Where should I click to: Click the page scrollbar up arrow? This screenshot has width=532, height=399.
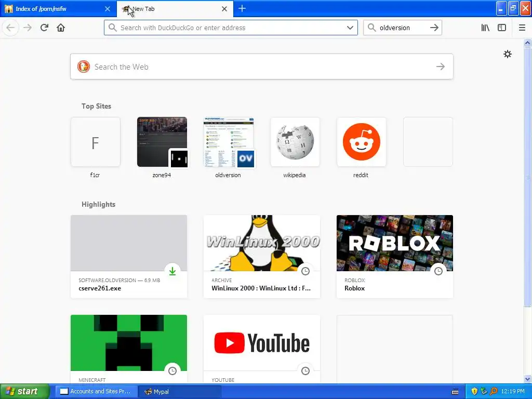[527, 43]
